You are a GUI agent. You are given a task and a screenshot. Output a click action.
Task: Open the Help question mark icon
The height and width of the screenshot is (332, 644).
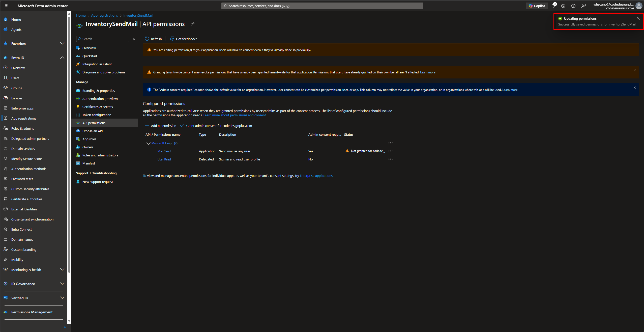click(573, 6)
